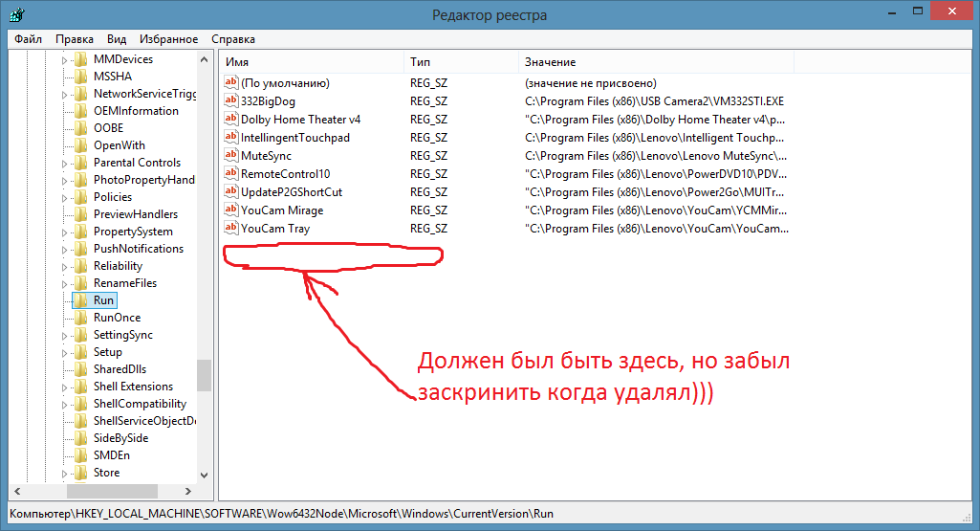980x531 pixels.
Task: Select the ShellCompatibility key label
Action: 140,404
